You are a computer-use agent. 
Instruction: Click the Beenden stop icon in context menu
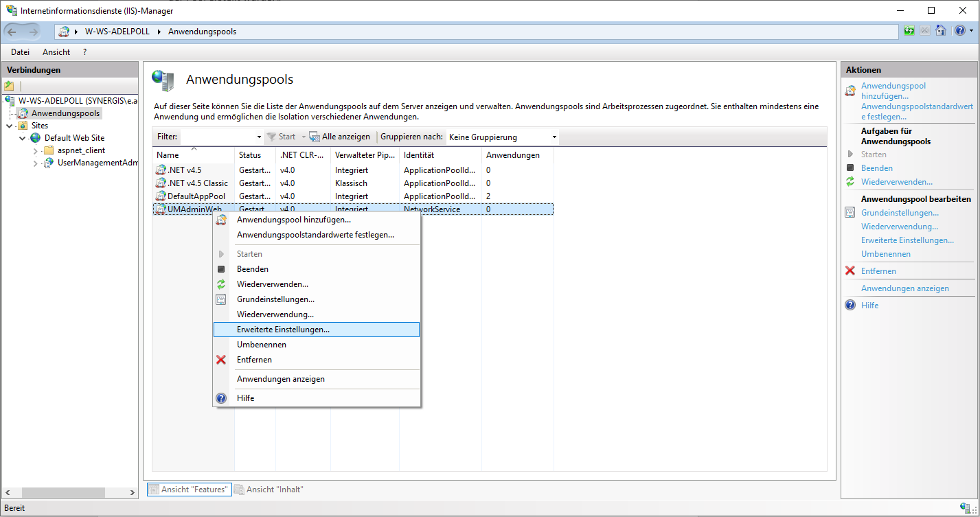pyautogui.click(x=221, y=269)
